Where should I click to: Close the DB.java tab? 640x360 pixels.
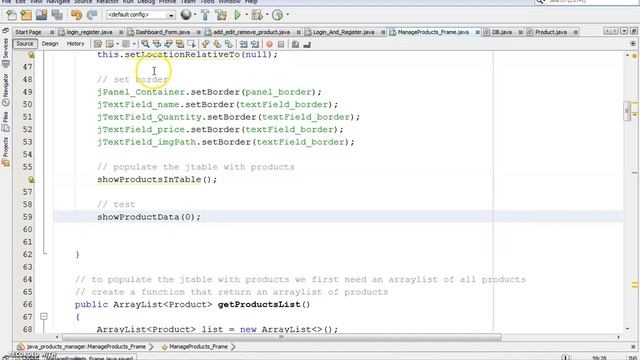point(521,32)
